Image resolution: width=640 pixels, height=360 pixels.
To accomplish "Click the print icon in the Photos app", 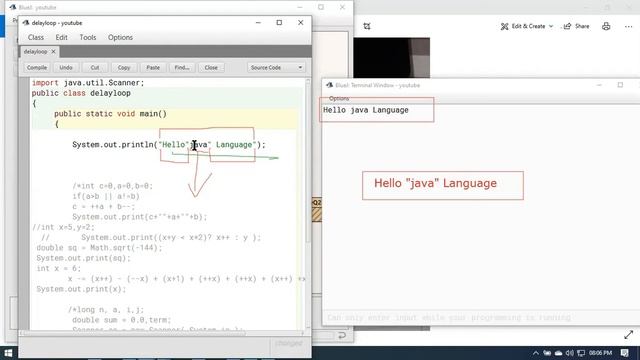I will [x=606, y=26].
